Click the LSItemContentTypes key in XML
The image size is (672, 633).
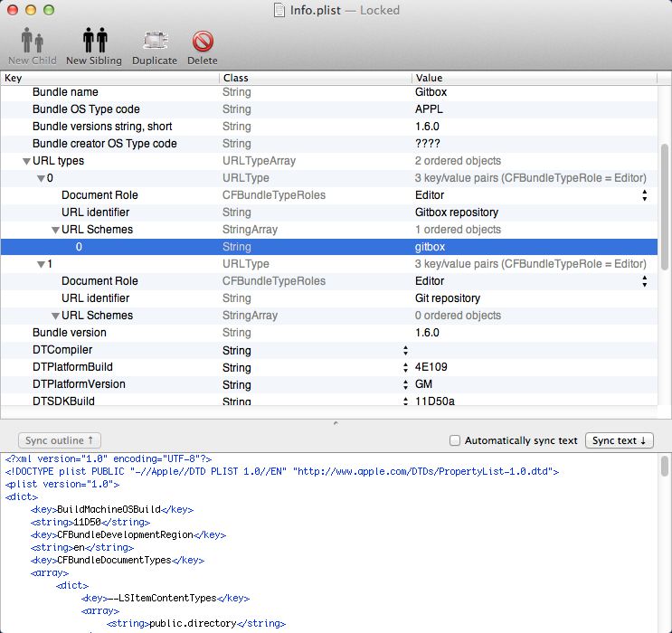tap(165, 598)
